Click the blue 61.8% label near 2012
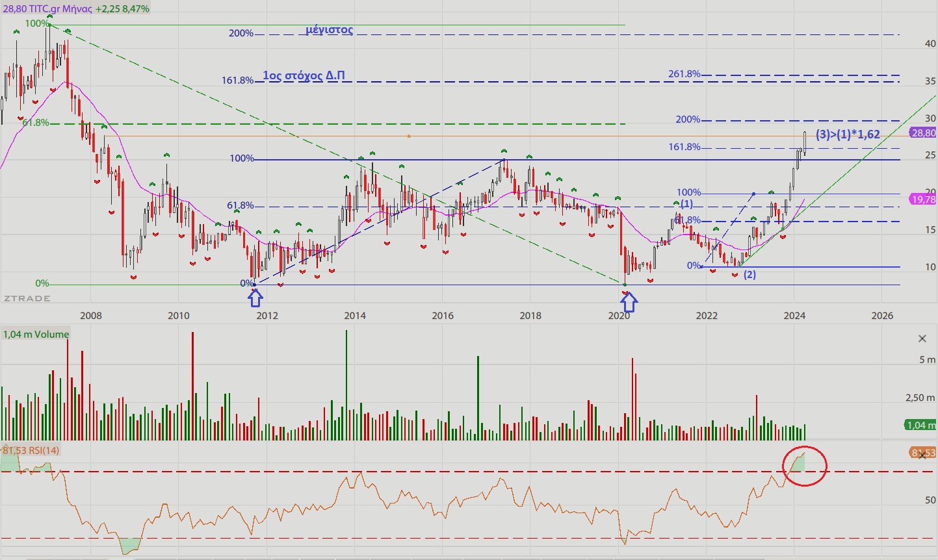938x560 pixels. [x=241, y=205]
